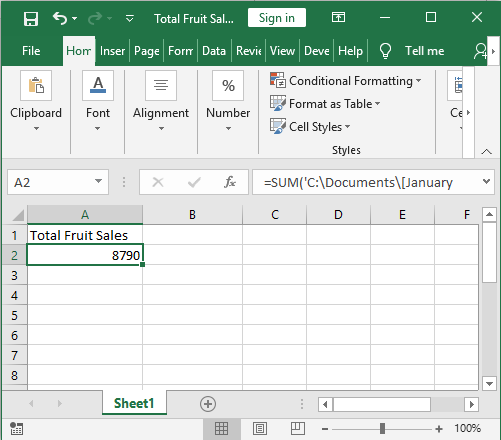Switch to Normal view button
Viewport: 501px width, 440px height.
point(221,429)
